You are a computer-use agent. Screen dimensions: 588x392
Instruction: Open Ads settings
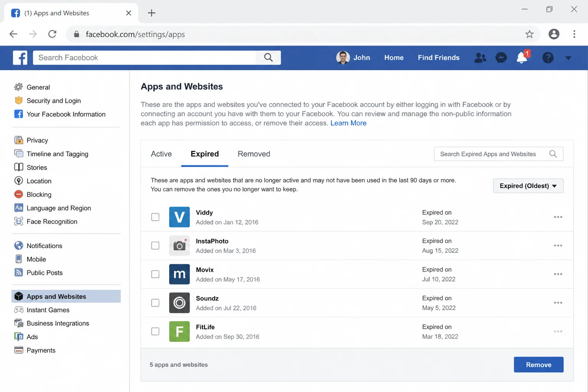point(32,337)
